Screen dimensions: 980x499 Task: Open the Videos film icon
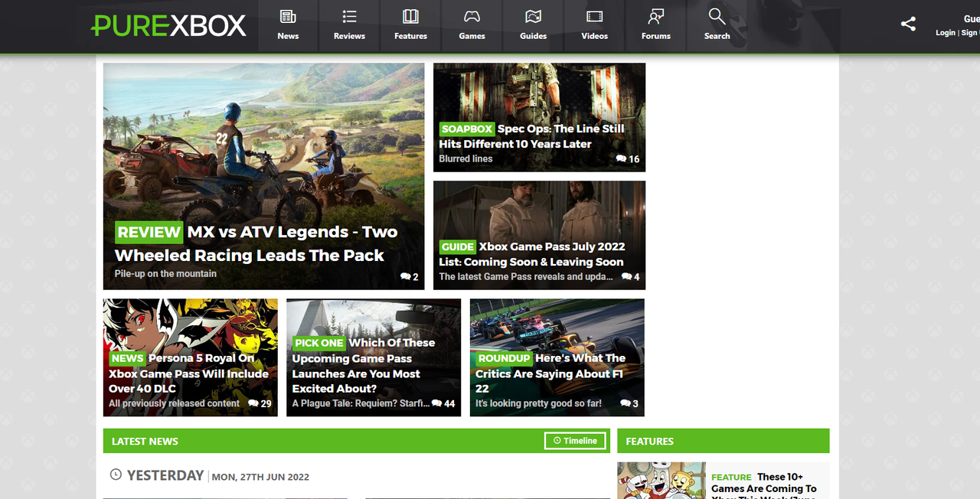[594, 16]
